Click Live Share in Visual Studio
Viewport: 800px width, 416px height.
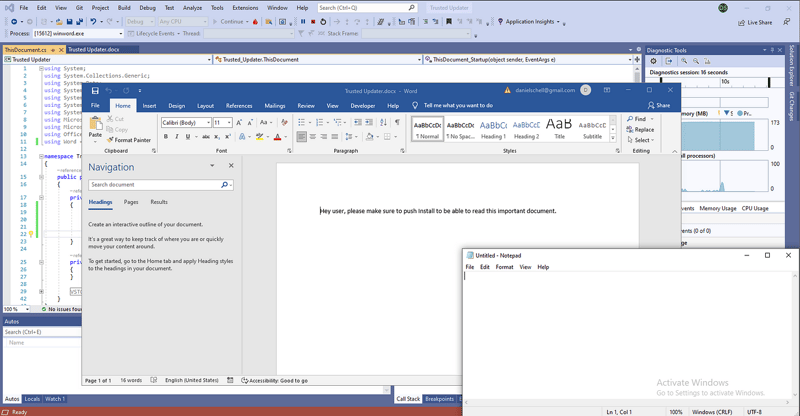click(x=755, y=22)
